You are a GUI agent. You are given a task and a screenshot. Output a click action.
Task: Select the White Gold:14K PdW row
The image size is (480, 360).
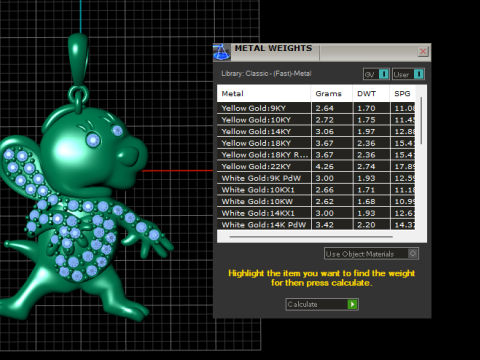point(316,224)
